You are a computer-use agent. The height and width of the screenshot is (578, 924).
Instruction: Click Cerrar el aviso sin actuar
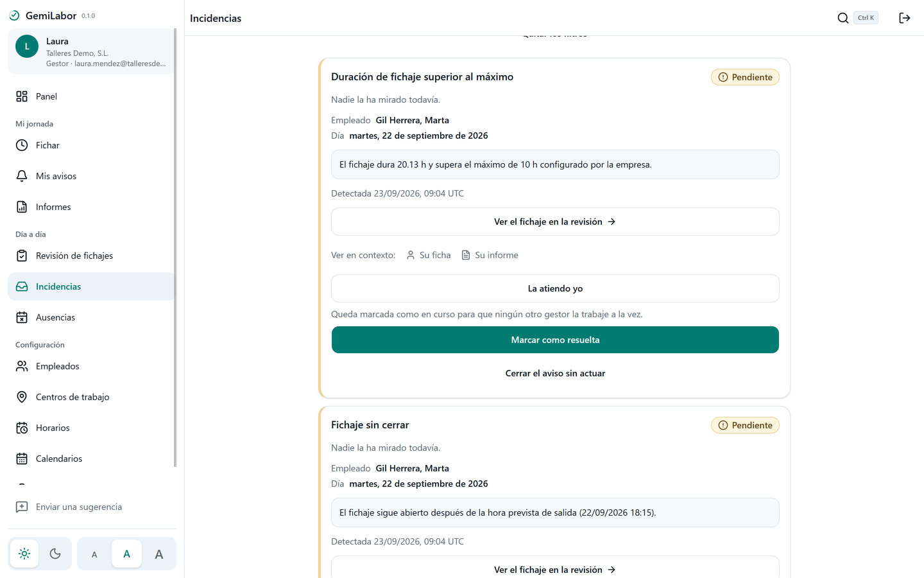click(x=555, y=373)
